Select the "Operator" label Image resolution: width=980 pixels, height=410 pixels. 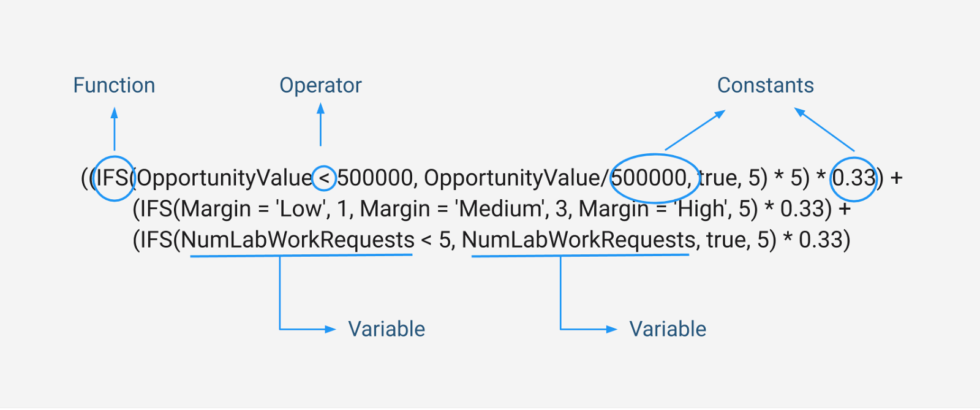[320, 85]
